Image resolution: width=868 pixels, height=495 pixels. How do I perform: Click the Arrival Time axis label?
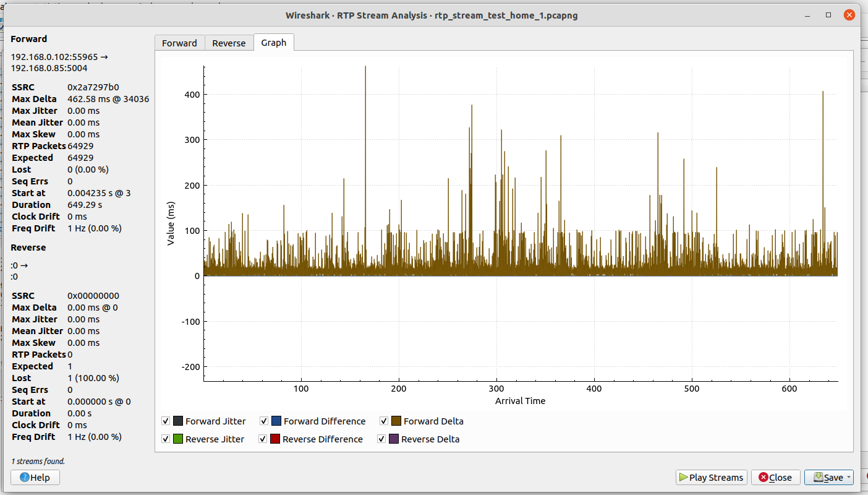coord(521,401)
